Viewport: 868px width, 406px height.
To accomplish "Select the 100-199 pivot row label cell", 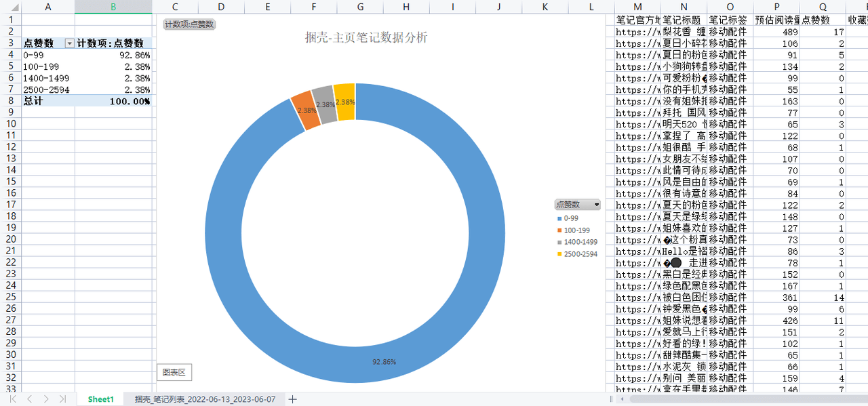I will [x=47, y=66].
